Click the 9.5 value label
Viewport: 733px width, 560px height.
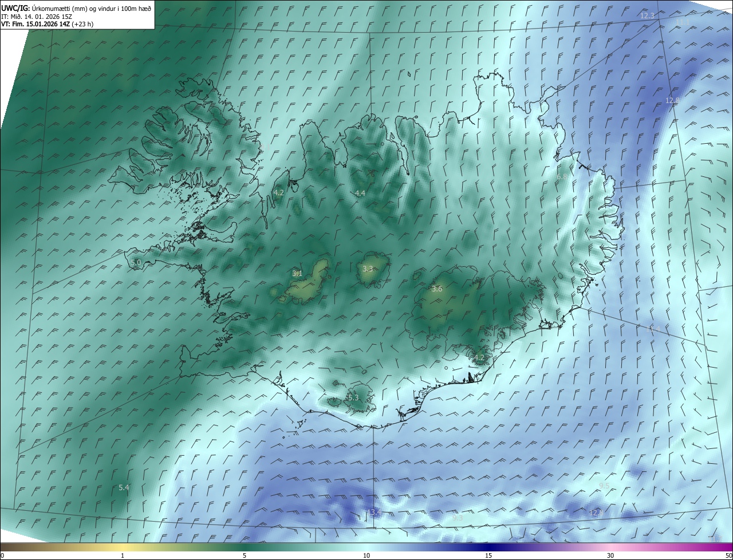pos(604,486)
